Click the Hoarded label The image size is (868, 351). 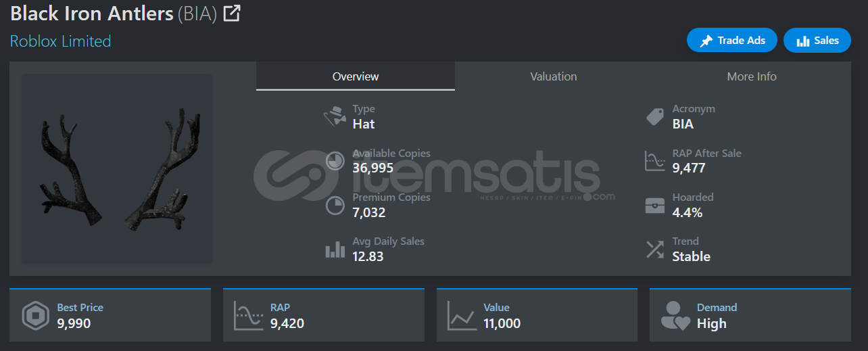tap(693, 197)
